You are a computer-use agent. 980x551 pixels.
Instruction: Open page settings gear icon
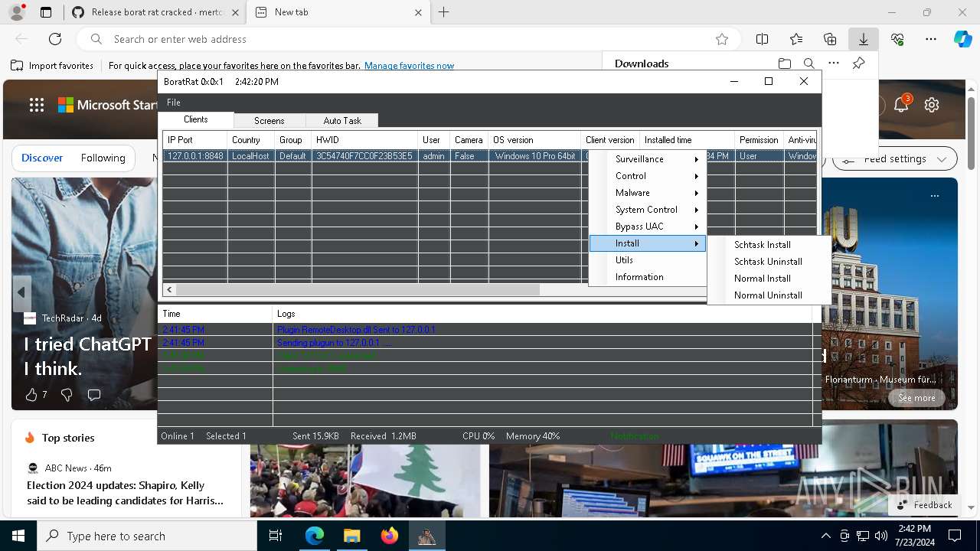click(x=932, y=105)
